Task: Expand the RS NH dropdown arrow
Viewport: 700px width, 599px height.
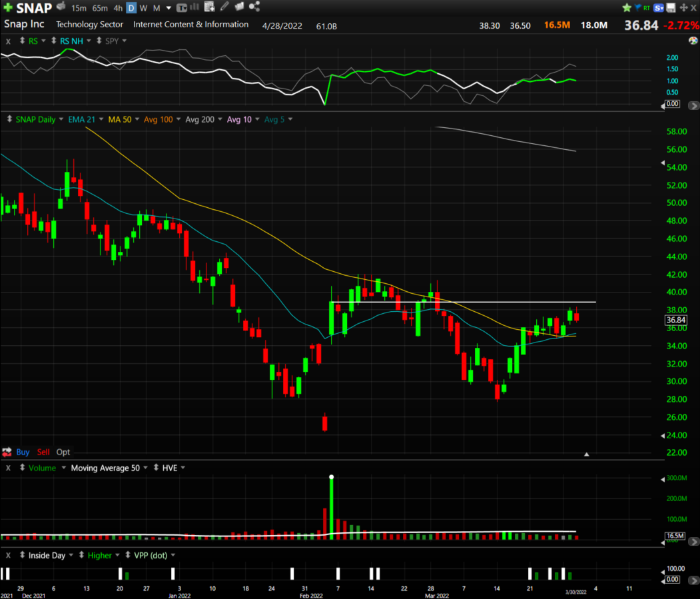Action: point(89,41)
